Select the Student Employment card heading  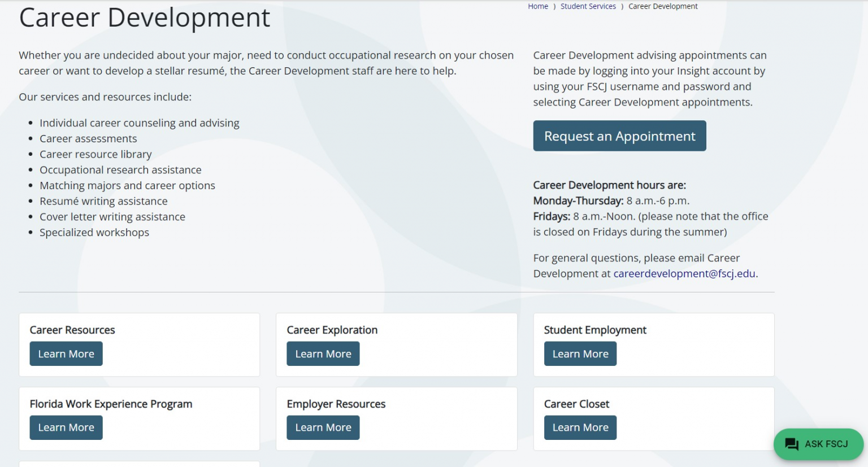coord(594,330)
